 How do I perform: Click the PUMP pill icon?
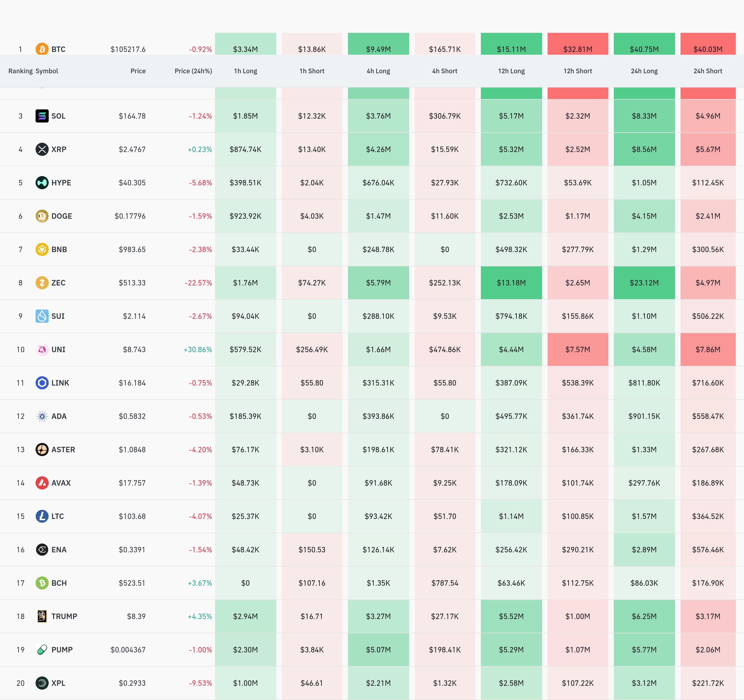click(42, 649)
